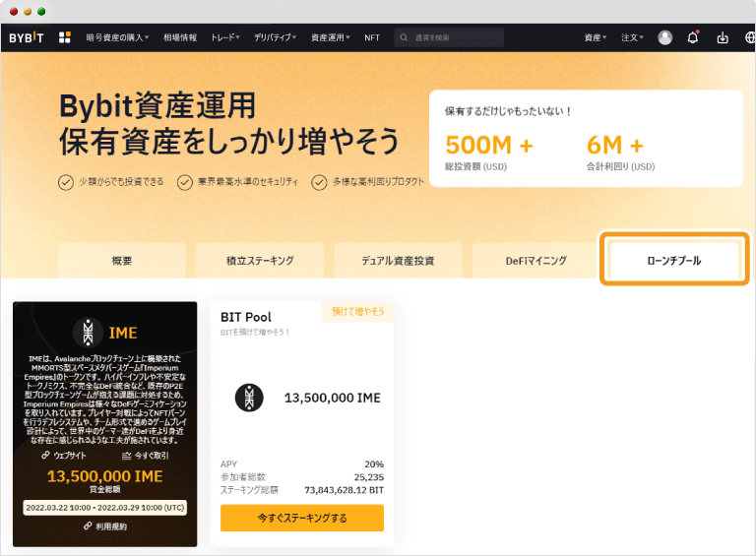Open notifications bell icon
This screenshot has height=556, width=756.
[x=693, y=37]
